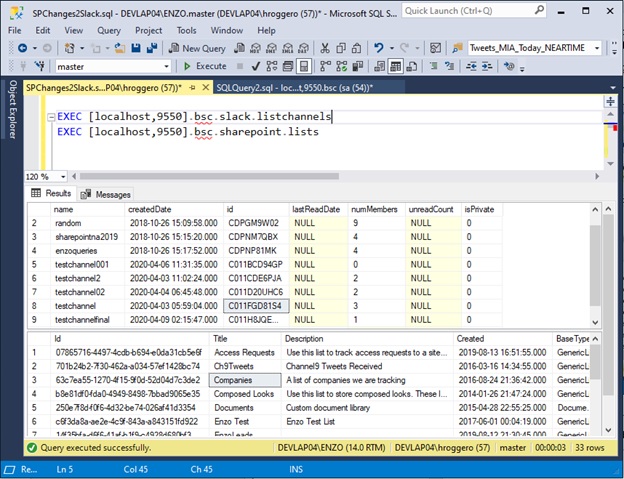624x479 pixels.
Task: Click the Database Engine Query icon
Action: [239, 48]
